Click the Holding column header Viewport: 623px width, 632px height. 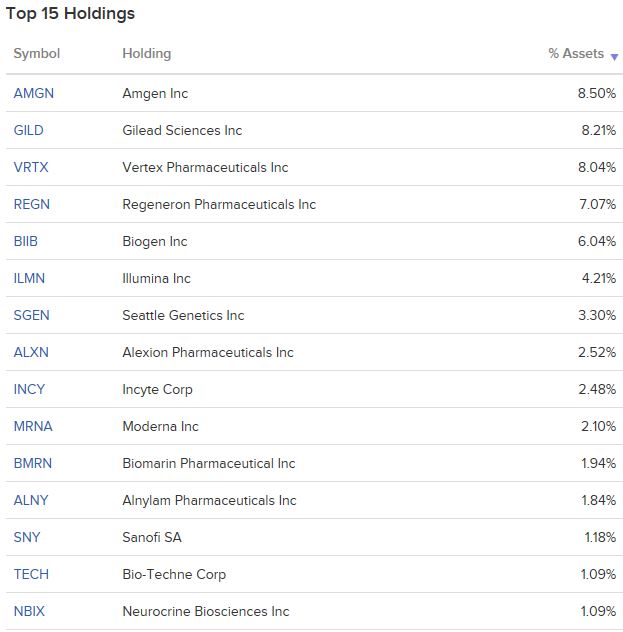[146, 54]
